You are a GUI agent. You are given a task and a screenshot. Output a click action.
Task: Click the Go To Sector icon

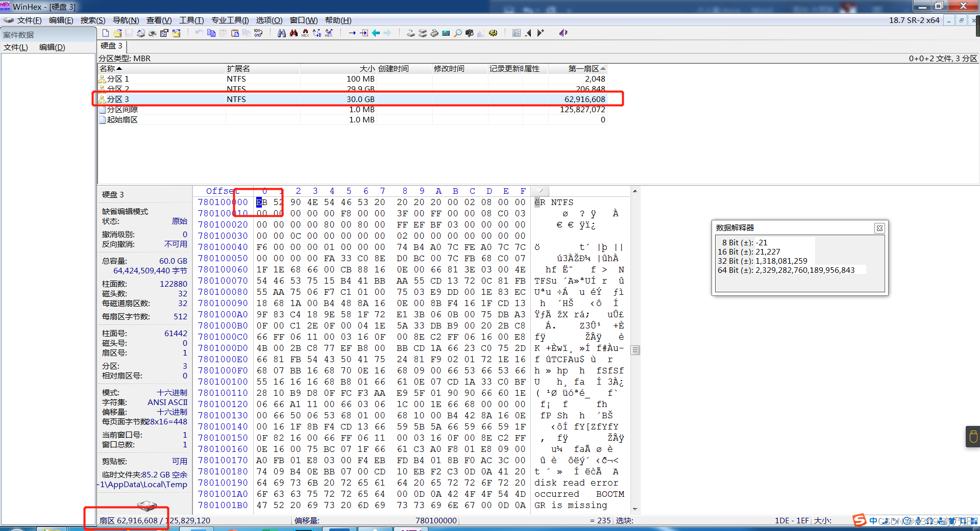pyautogui.click(x=364, y=33)
